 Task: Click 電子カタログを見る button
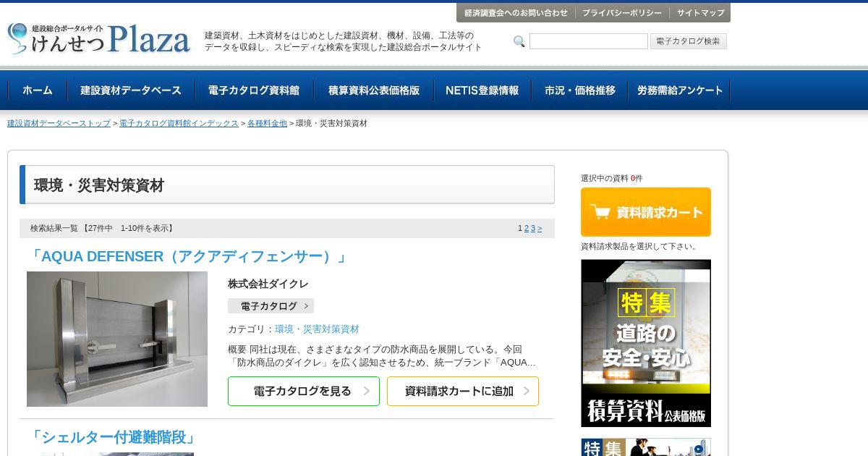(304, 392)
